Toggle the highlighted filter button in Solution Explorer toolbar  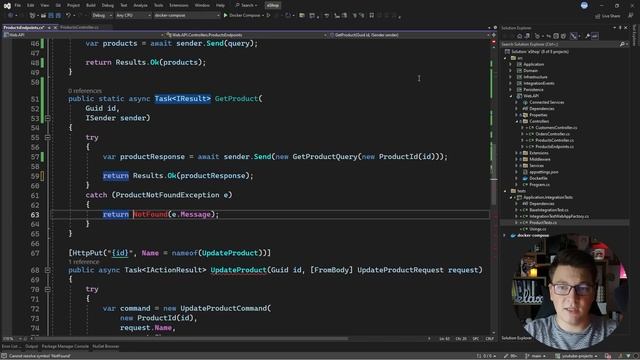pyautogui.click(x=573, y=36)
